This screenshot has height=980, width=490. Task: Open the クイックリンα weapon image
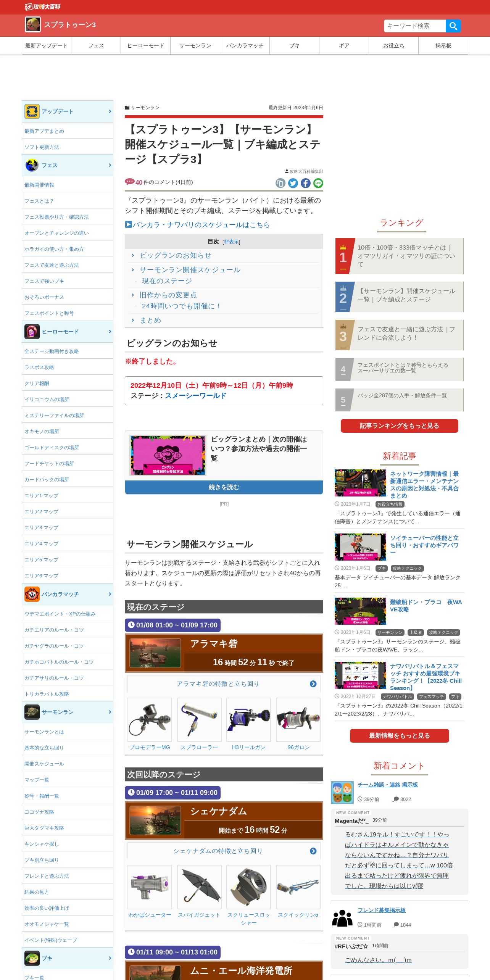click(298, 887)
